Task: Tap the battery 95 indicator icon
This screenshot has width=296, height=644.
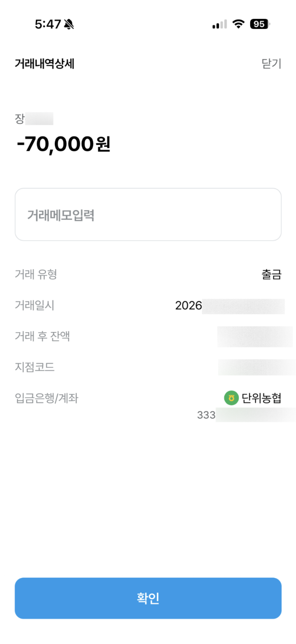Action: pyautogui.click(x=260, y=24)
